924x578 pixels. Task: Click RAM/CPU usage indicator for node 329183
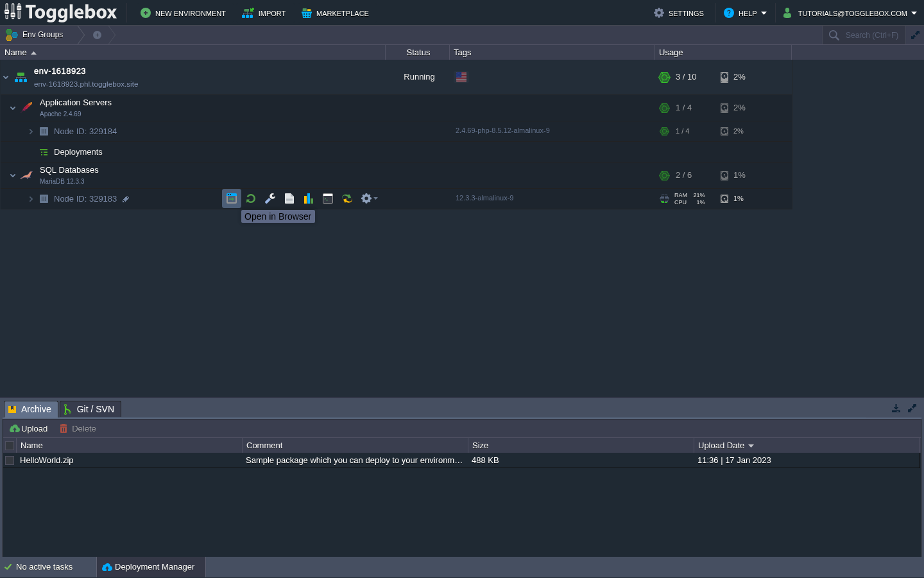pos(683,199)
